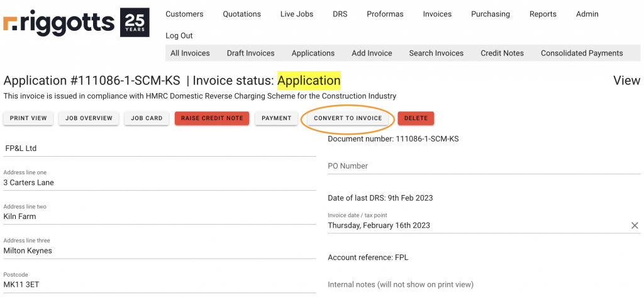Click the Job Overview button
644x297 pixels.
89,118
